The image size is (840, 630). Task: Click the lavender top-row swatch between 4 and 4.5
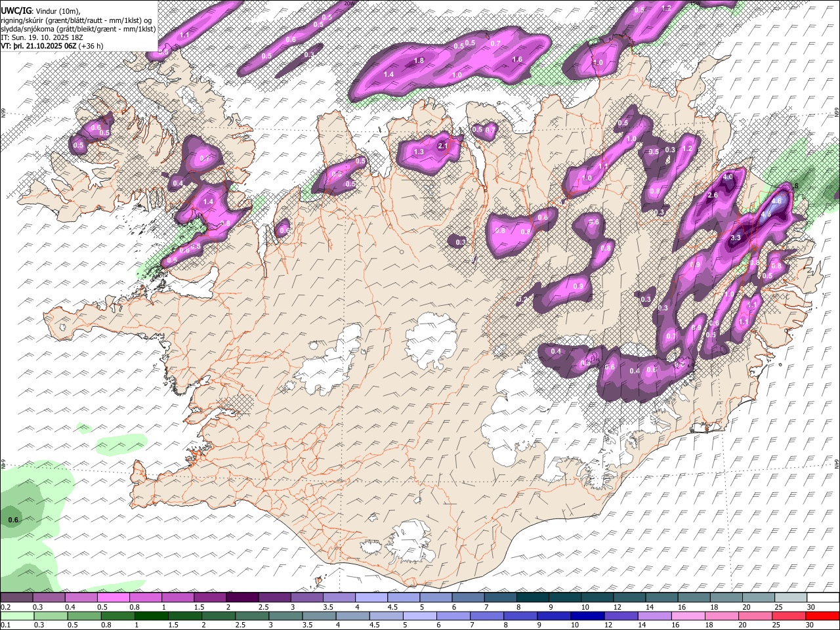coord(370,597)
